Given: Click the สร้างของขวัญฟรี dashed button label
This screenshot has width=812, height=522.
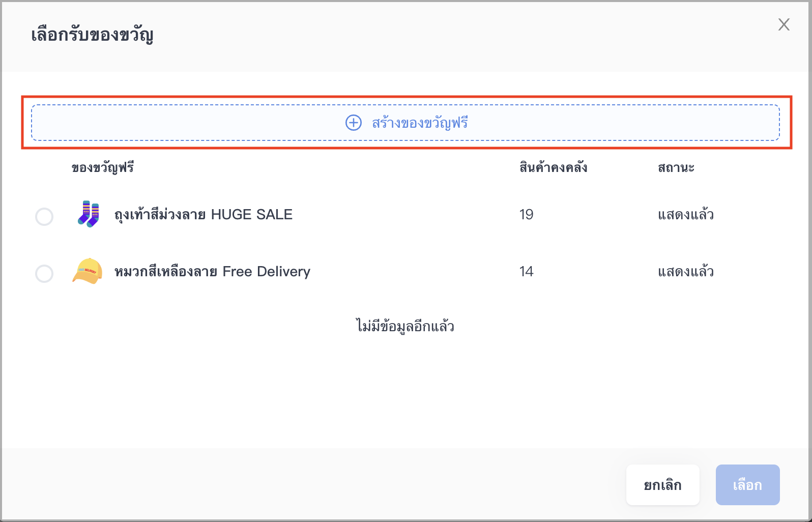Looking at the screenshot, I should pos(420,123).
